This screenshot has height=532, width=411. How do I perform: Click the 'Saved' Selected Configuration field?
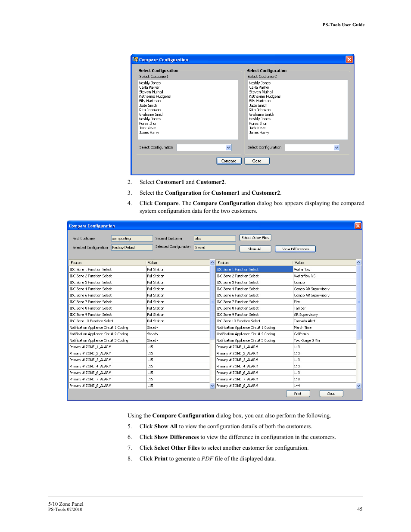click(x=215, y=247)
